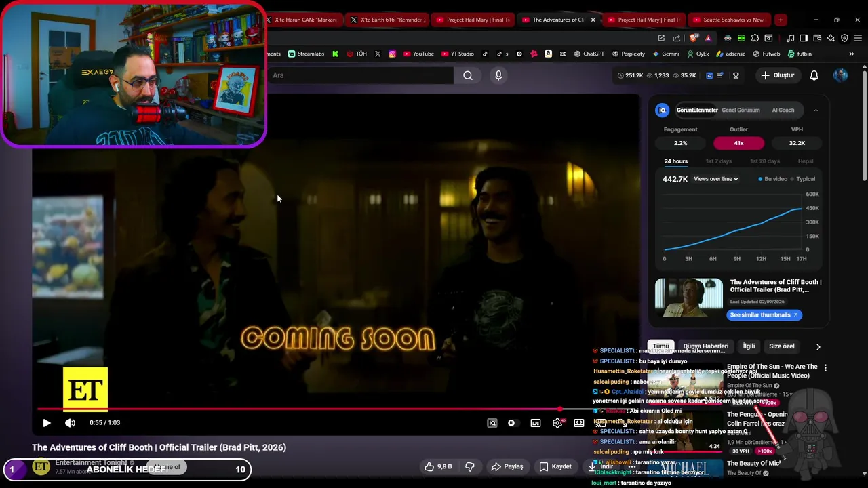
Task: Open ChatGPT bookmark
Action: tap(589, 54)
